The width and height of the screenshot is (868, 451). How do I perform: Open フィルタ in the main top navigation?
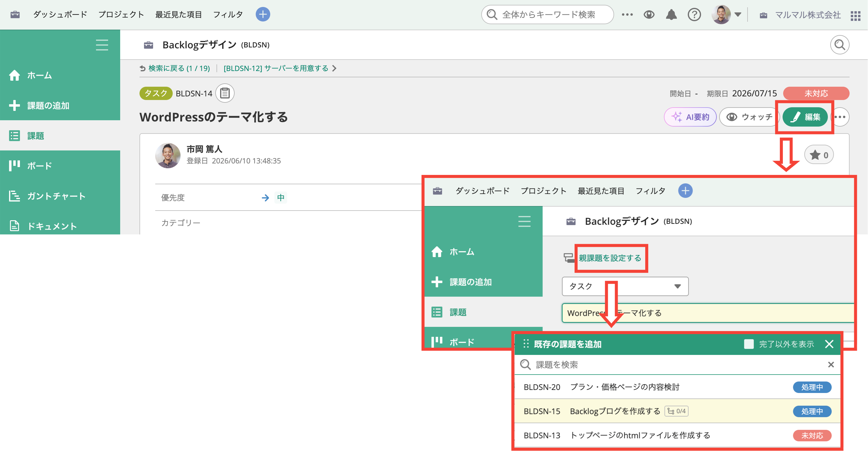click(228, 14)
